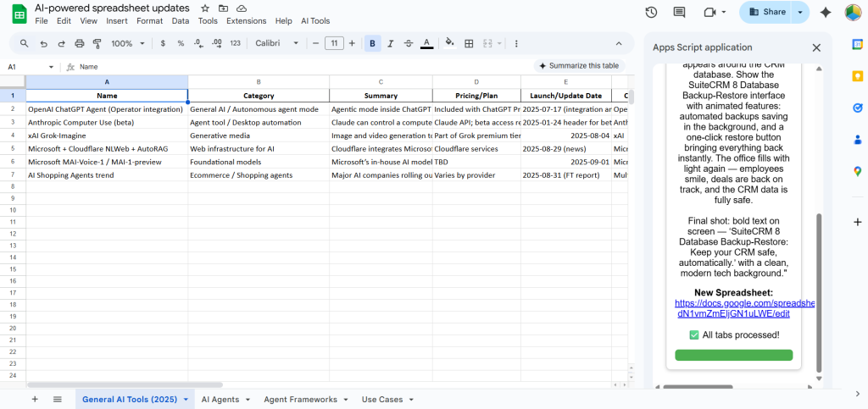The height and width of the screenshot is (409, 868).
Task: Start a Meet video call
Action: tap(710, 12)
